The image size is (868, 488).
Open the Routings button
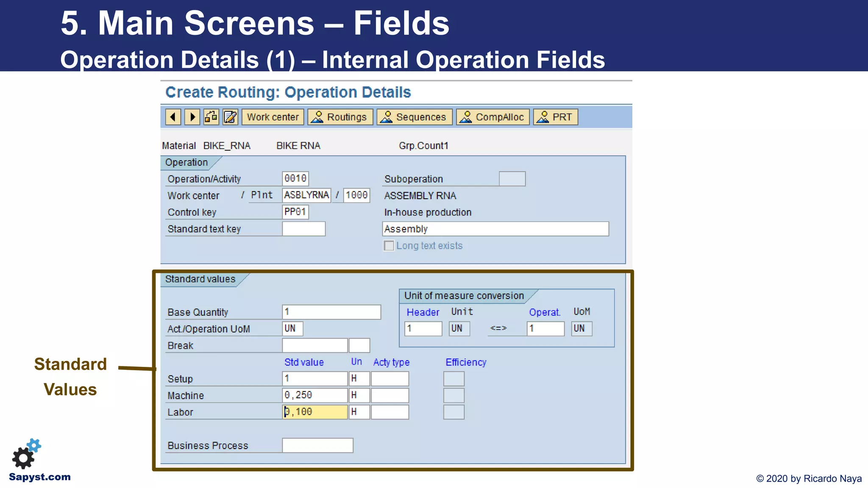click(x=340, y=117)
